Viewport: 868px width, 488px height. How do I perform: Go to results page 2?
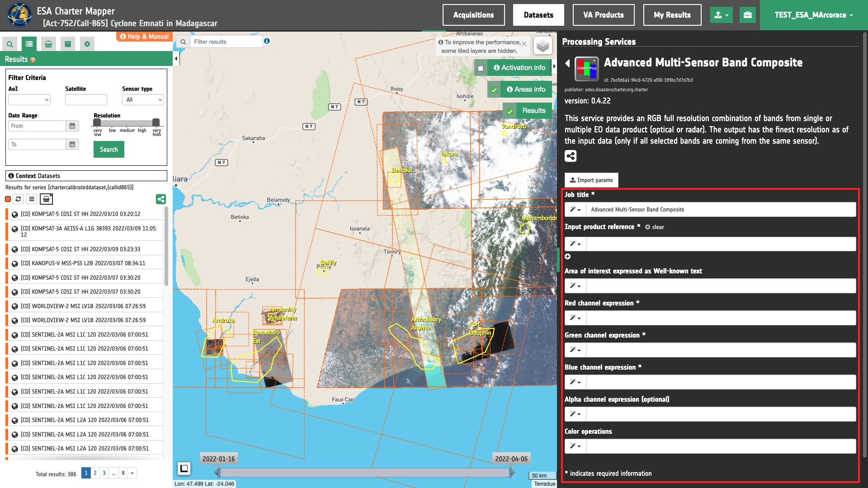[x=95, y=473]
